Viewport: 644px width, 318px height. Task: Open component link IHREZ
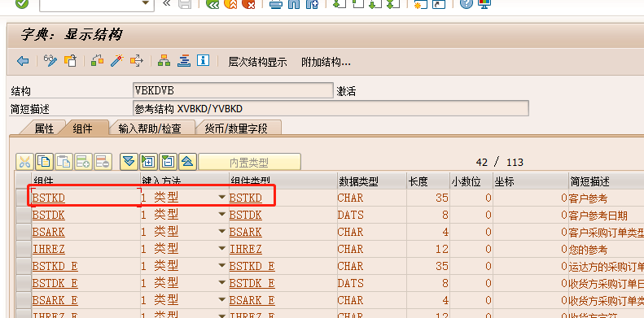(x=49, y=249)
